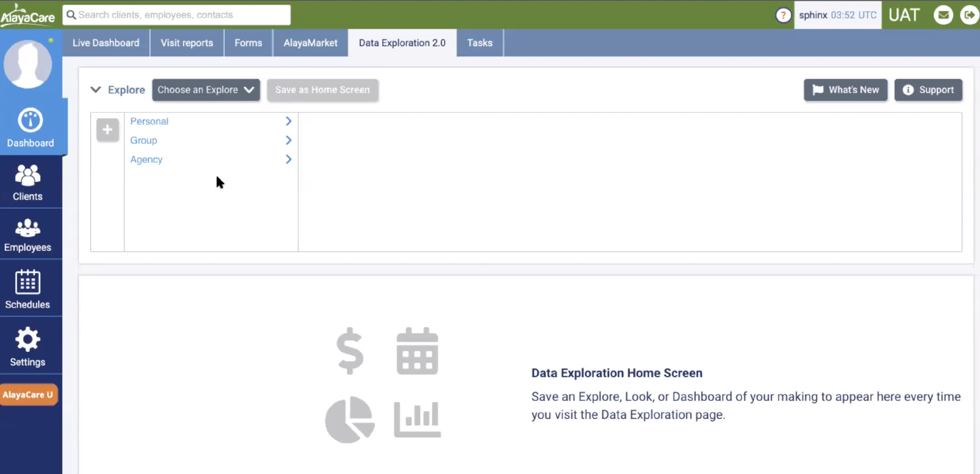Open the Choose an Explore dropdown
The image size is (980, 474).
[206, 90]
